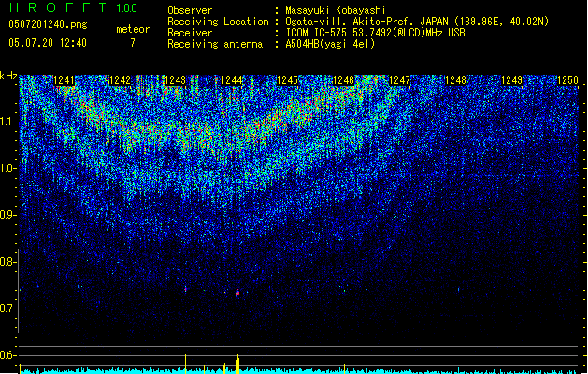
Task: Click the 1244 time marker
Action: tap(232, 80)
